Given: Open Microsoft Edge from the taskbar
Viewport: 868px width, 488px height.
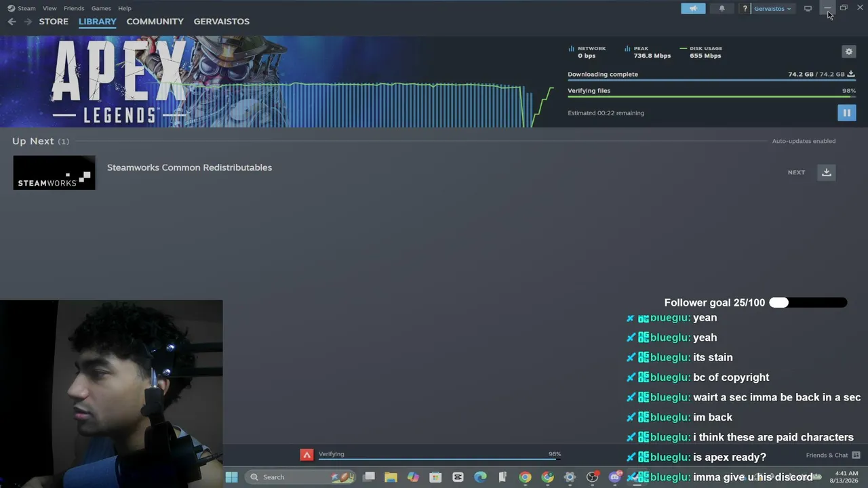Looking at the screenshot, I should point(480,477).
